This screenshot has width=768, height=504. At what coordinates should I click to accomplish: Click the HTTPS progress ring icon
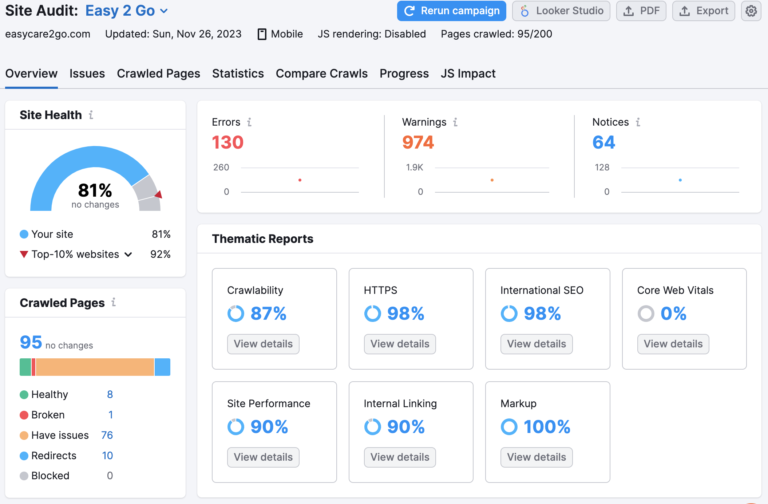tap(372, 313)
